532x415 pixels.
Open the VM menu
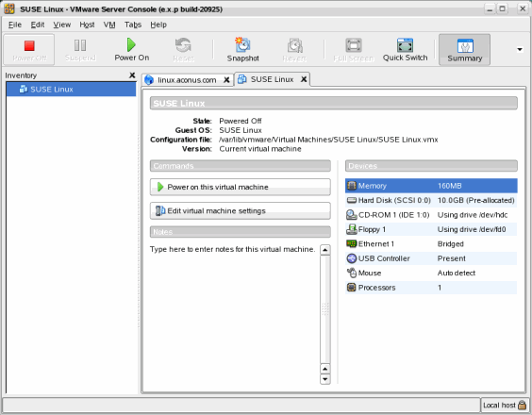click(x=109, y=25)
